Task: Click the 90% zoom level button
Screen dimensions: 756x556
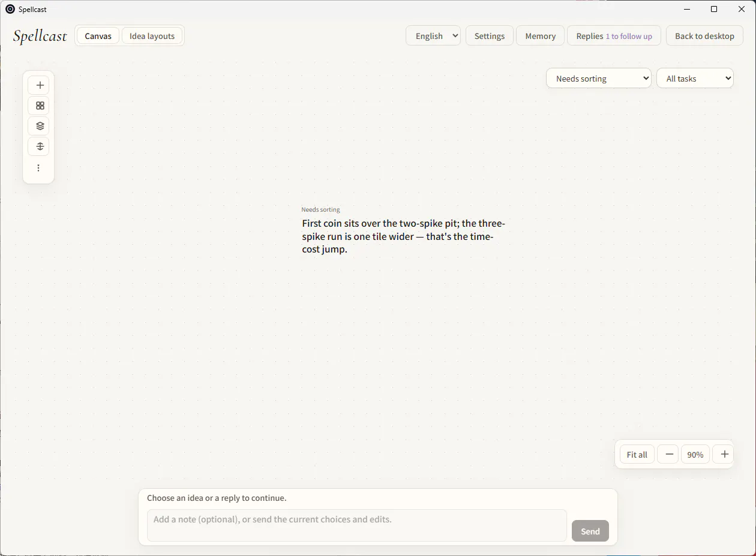Action: (695, 454)
